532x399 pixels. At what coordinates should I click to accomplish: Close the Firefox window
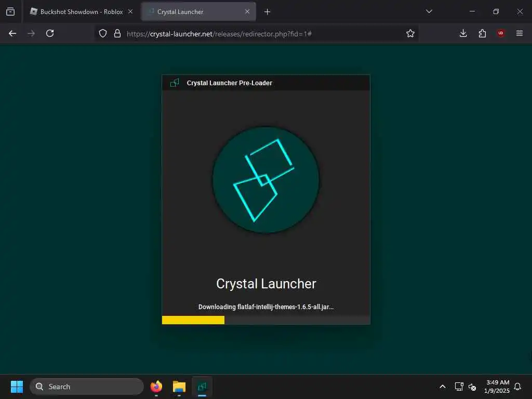point(520,11)
